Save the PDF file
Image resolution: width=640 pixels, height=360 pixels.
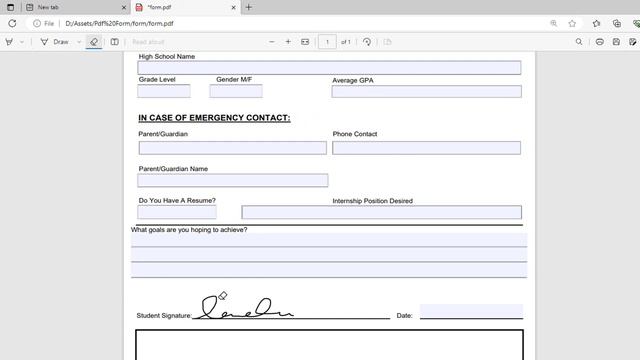tap(616, 42)
